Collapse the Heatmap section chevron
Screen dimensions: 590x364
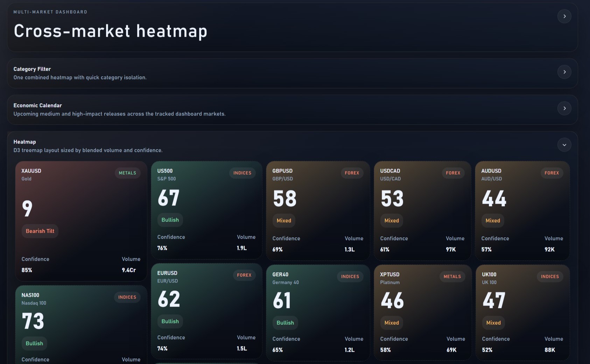(x=564, y=145)
